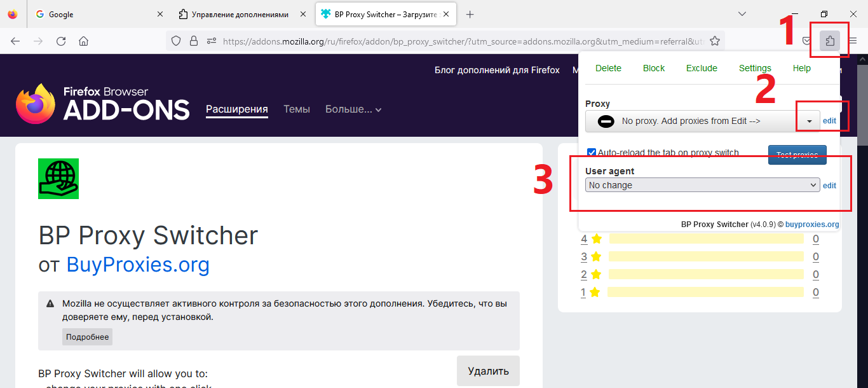Click the Test proxies button
Screen dimensions: 868x388
tap(797, 155)
